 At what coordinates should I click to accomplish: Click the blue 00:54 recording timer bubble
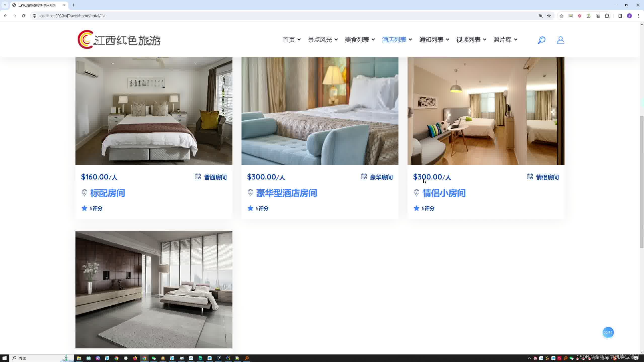point(608,333)
